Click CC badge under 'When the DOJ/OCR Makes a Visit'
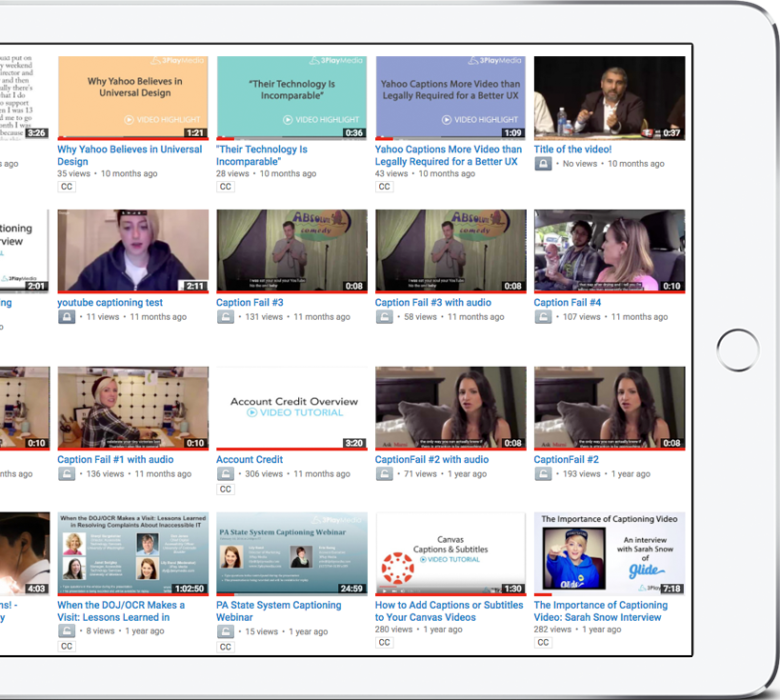The height and width of the screenshot is (700, 780). (x=67, y=646)
